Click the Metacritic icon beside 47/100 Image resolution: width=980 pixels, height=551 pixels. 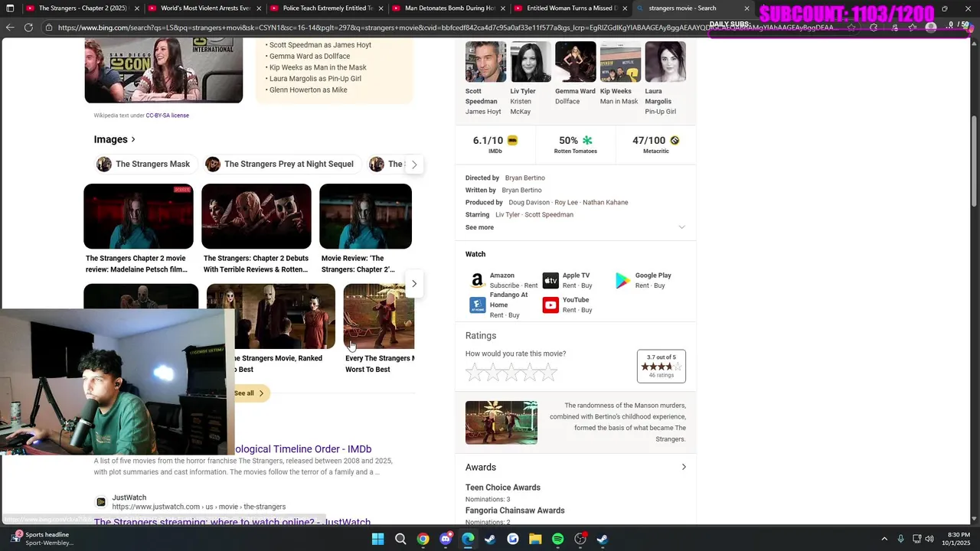(675, 141)
